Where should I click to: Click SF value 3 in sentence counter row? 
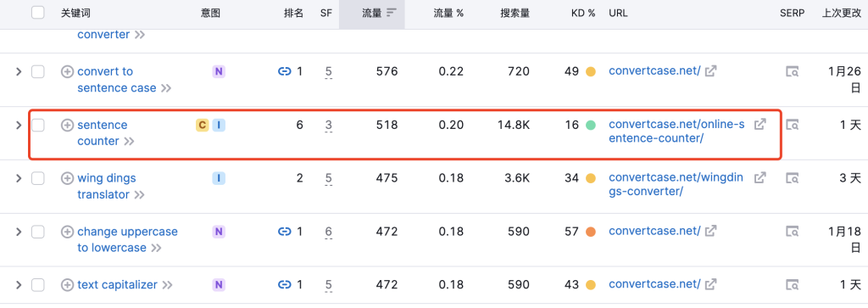(328, 126)
